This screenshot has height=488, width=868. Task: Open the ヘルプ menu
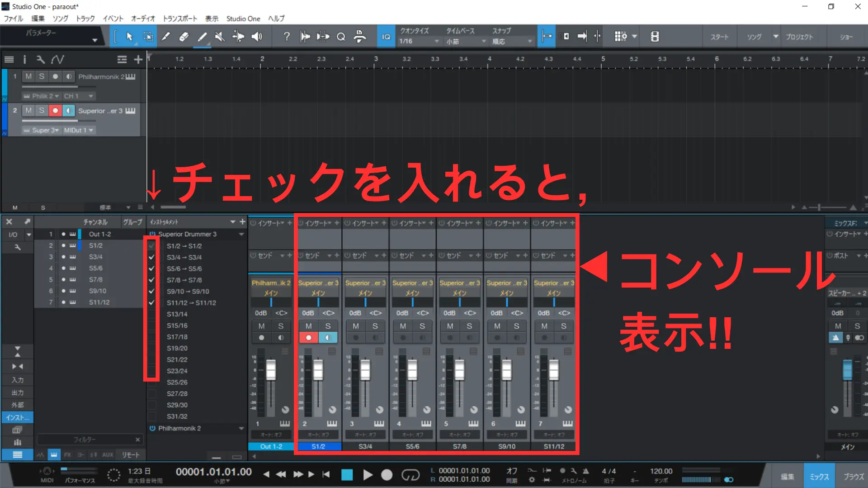(x=276, y=19)
